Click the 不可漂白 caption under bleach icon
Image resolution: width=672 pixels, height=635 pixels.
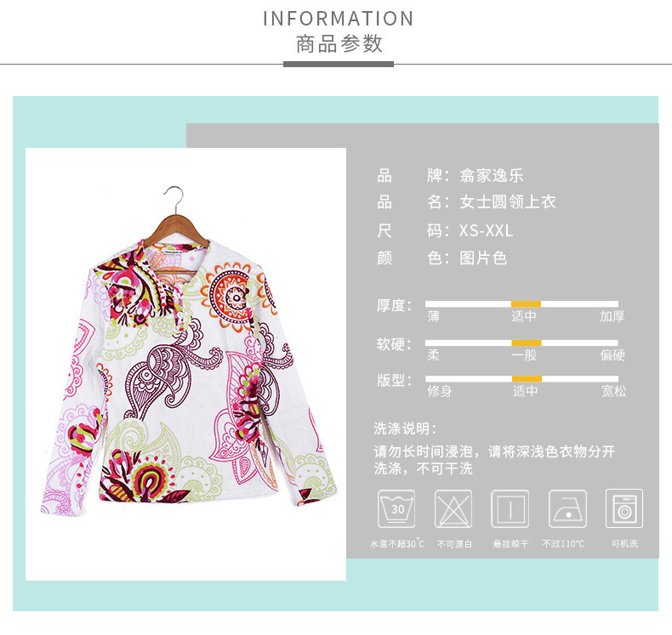click(x=454, y=544)
